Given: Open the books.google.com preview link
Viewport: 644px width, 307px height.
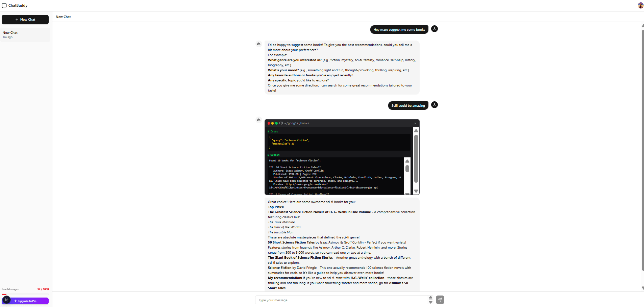Looking at the screenshot, I should (x=307, y=184).
